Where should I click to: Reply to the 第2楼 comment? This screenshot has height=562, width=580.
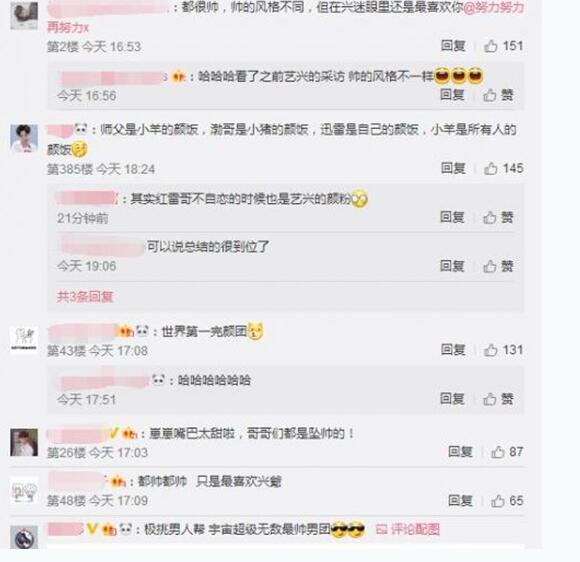click(453, 46)
